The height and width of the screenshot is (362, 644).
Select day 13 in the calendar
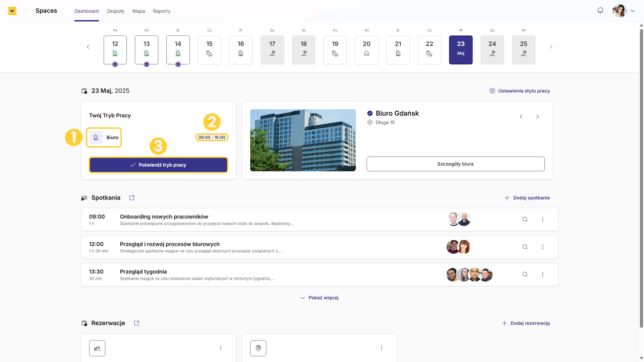pyautogui.click(x=147, y=50)
